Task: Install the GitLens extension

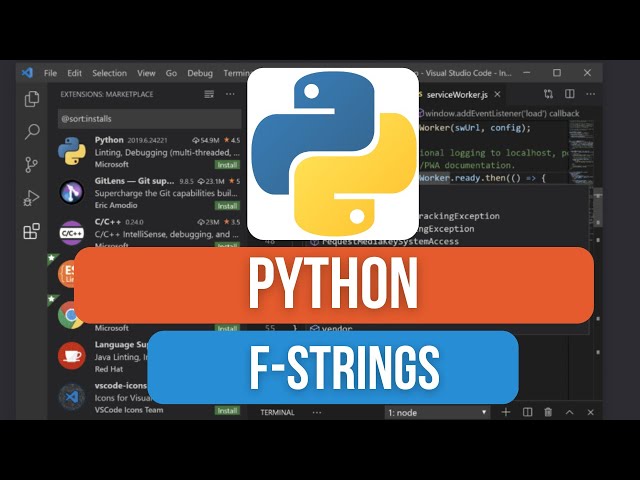Action: point(227,206)
